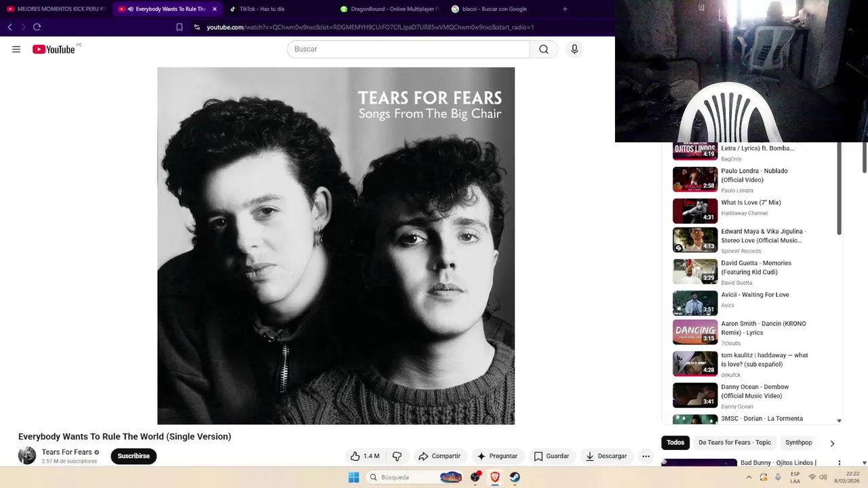This screenshot has height=488, width=868.
Task: Play the Ojitos Lindos 4:19 thumbnail
Action: [695, 150]
